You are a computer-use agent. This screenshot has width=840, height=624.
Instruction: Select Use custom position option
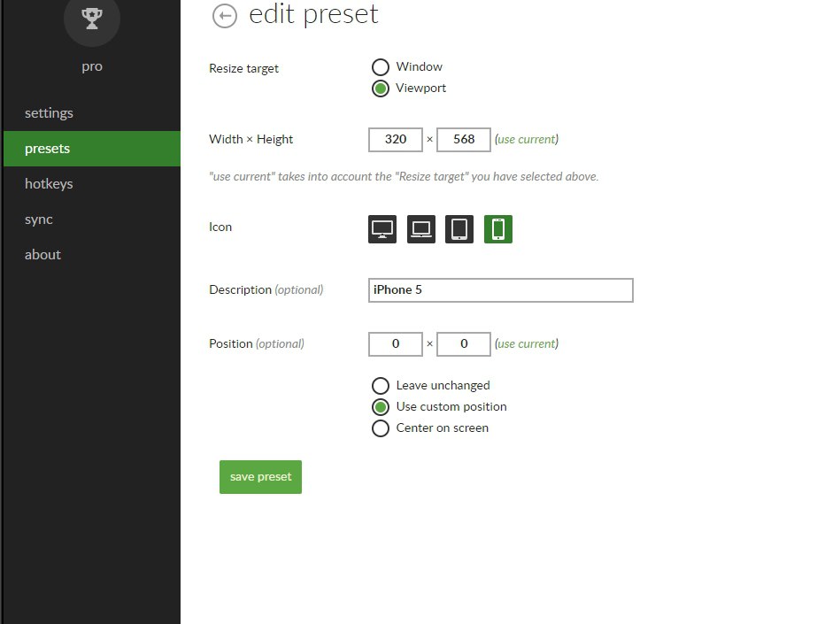[381, 407]
